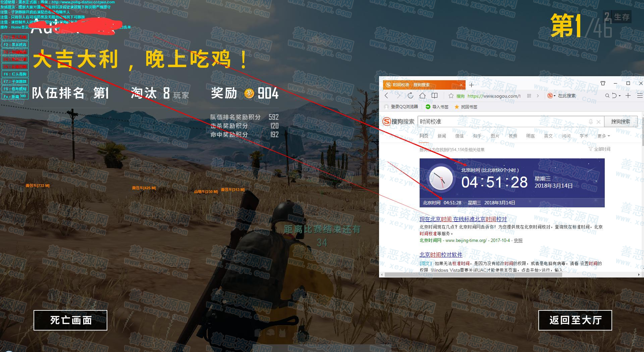Click the 时间校准 search input field
644x352 pixels.
(500, 121)
